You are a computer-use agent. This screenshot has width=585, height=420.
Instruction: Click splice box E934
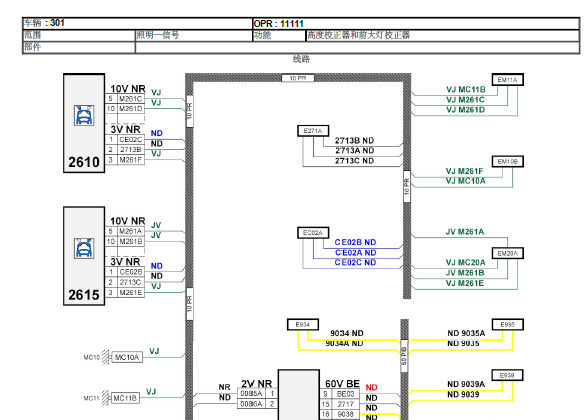[x=303, y=325]
